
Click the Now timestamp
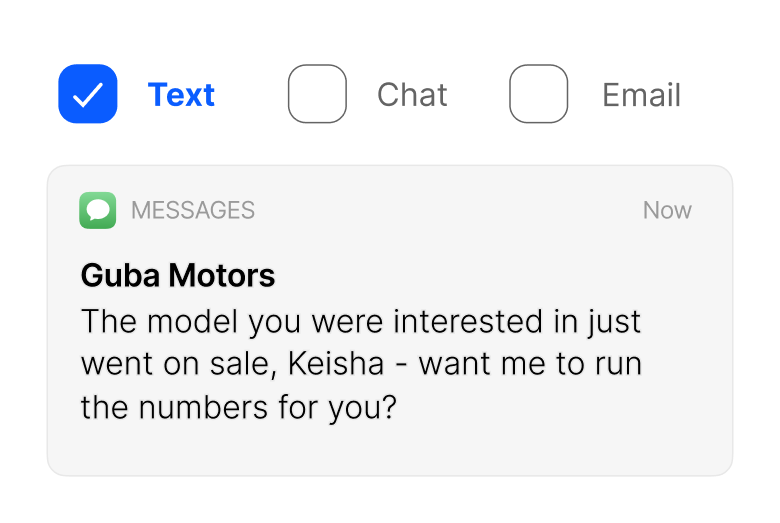(x=667, y=210)
